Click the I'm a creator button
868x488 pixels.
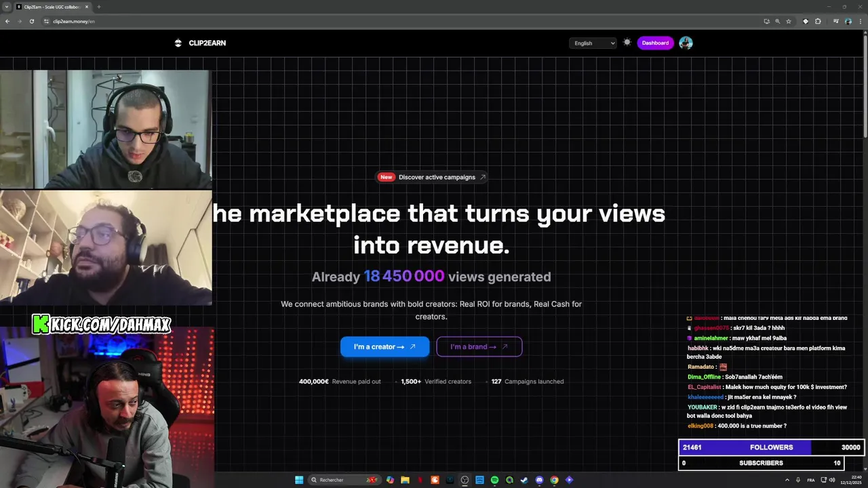(x=384, y=346)
